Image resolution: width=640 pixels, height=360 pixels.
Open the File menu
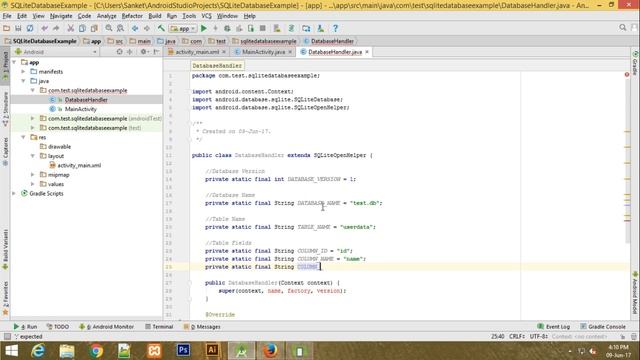tap(7, 16)
